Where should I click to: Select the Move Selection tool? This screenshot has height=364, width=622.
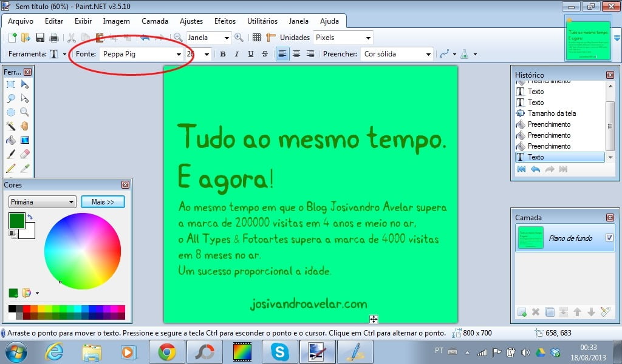[24, 98]
